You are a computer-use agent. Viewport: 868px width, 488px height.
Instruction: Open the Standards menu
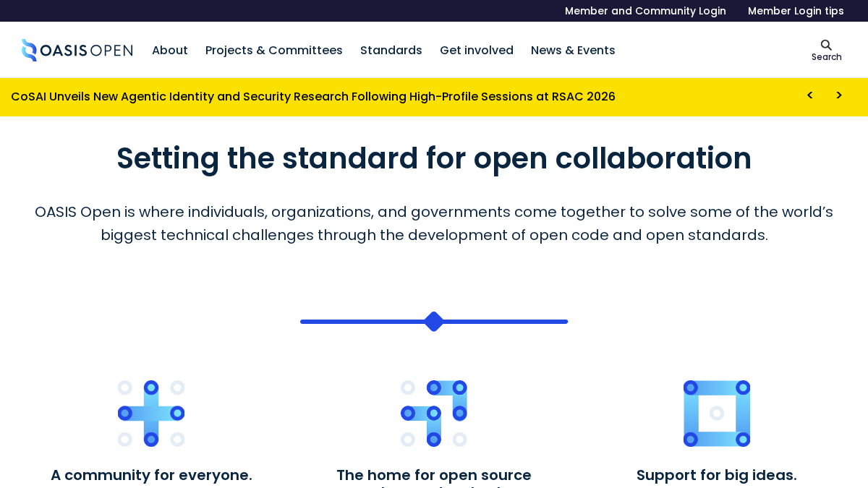391,51
